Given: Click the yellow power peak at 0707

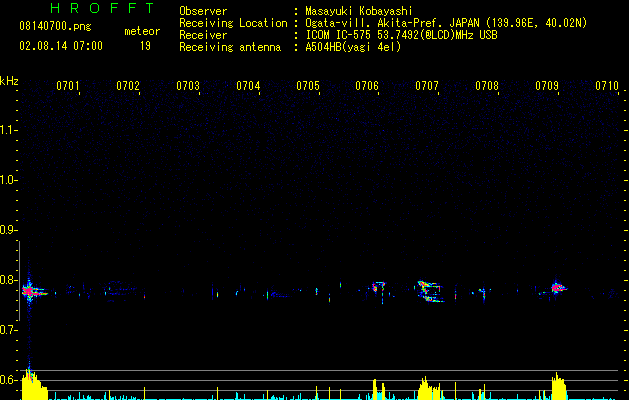Looking at the screenshot, I should coord(429,388).
